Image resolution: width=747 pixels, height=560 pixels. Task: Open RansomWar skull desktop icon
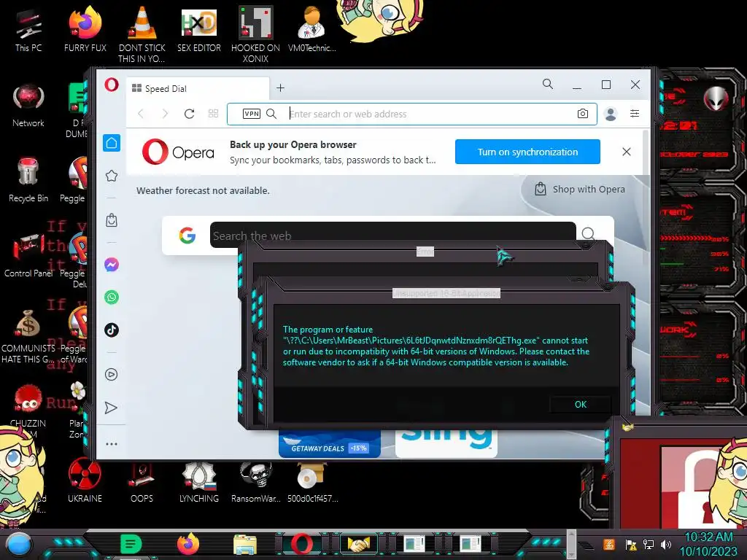pos(256,481)
